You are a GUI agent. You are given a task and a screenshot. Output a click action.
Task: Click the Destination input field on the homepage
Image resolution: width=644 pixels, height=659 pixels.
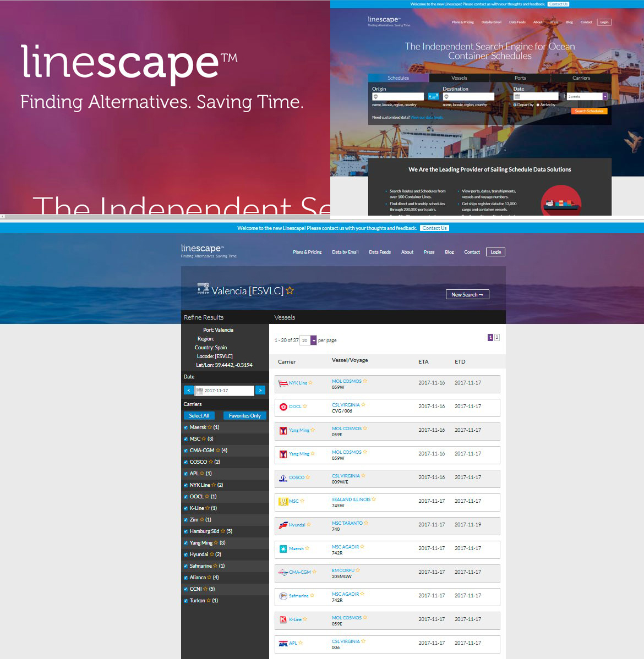(468, 97)
